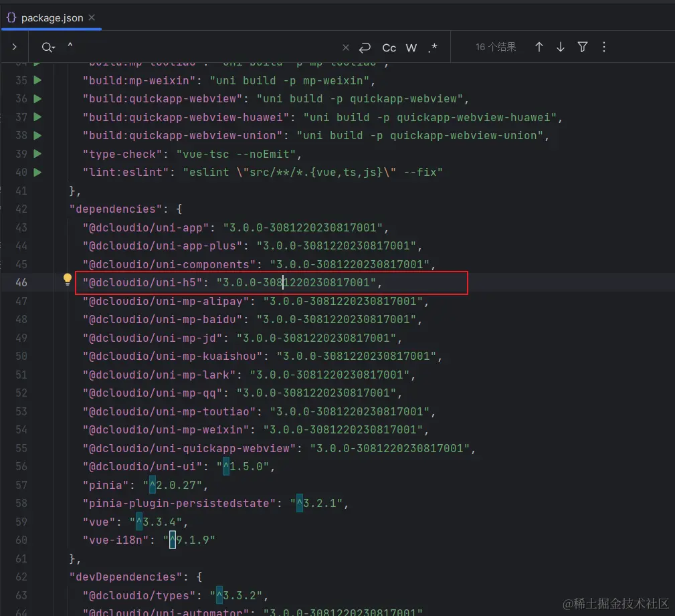The image size is (675, 616).
Task: Expand the replace field chevron
Action: coord(14,47)
